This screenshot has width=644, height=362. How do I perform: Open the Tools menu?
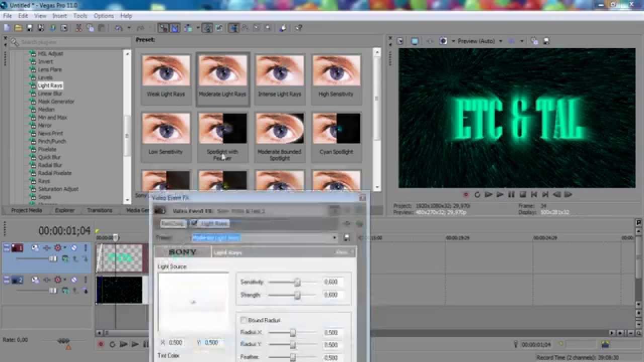[x=80, y=16]
